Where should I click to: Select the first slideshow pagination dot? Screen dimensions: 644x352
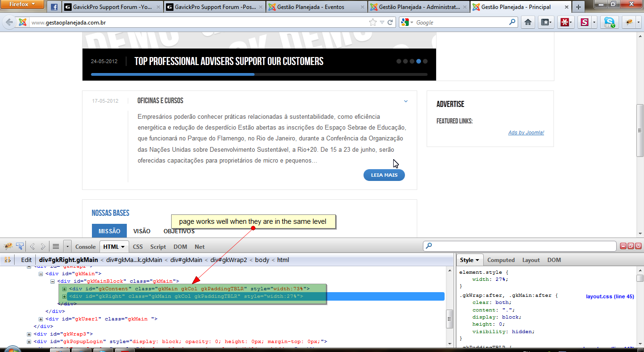(399, 61)
